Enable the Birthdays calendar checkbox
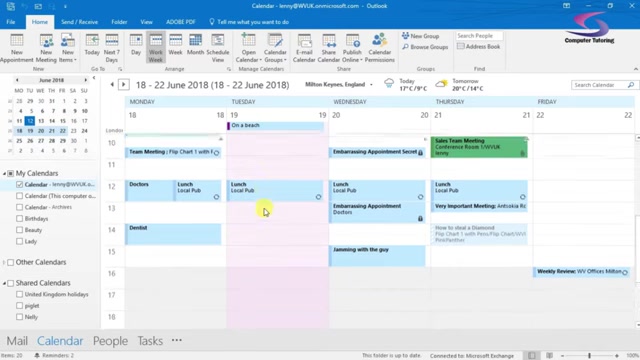This screenshot has height=360, width=640. click(x=19, y=219)
